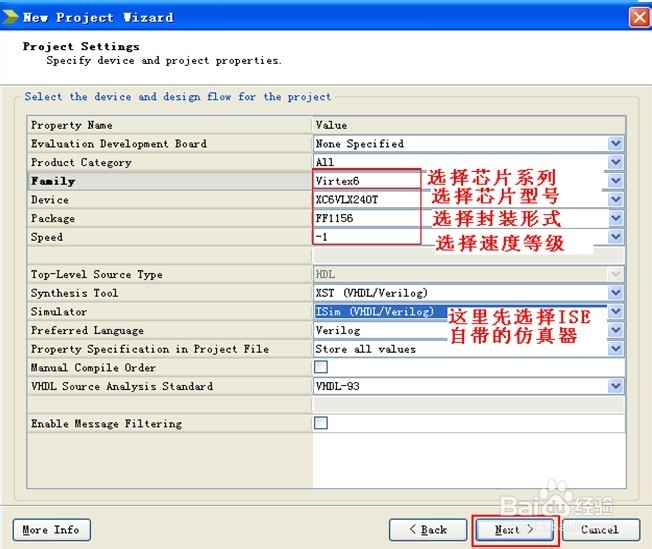
Task: Open Simulator dropdown arrow
Action: tap(615, 312)
